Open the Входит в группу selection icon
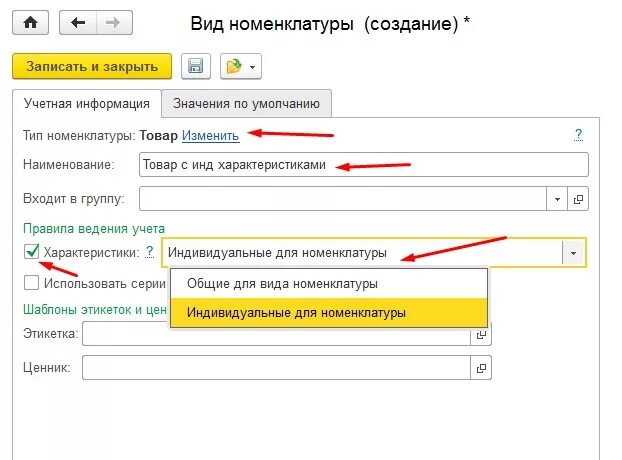 click(x=578, y=199)
